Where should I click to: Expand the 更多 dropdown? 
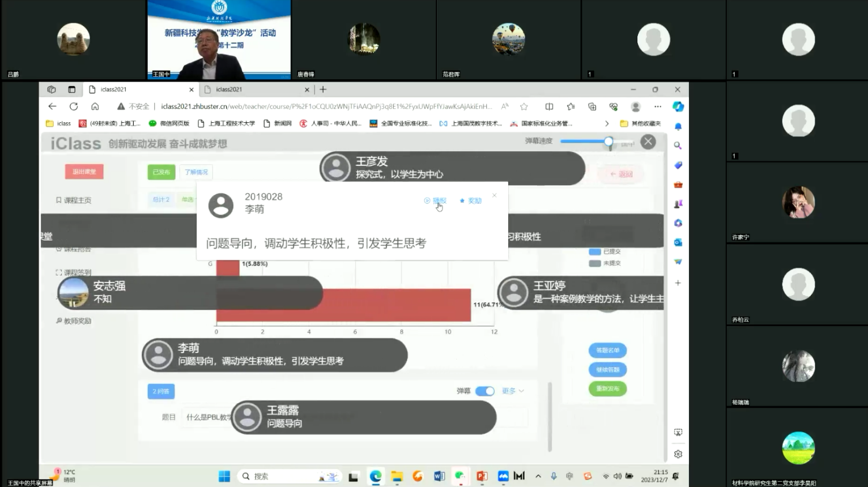pos(513,391)
